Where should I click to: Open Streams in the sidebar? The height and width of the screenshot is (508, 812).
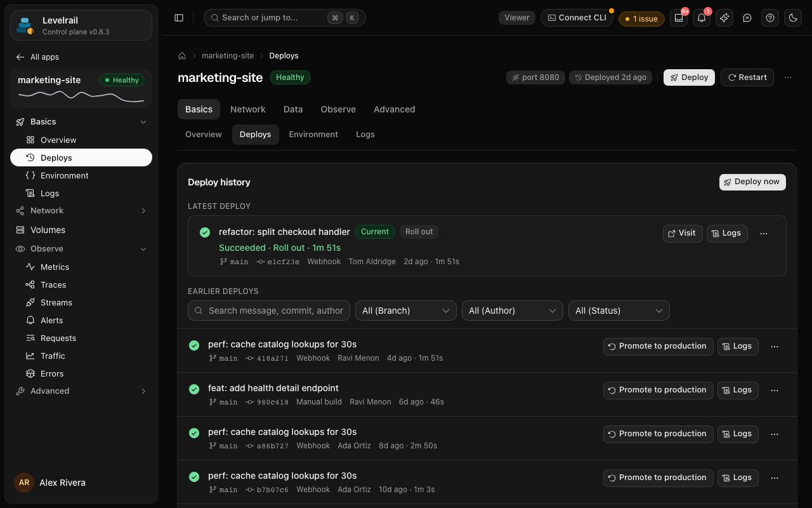coord(81,303)
